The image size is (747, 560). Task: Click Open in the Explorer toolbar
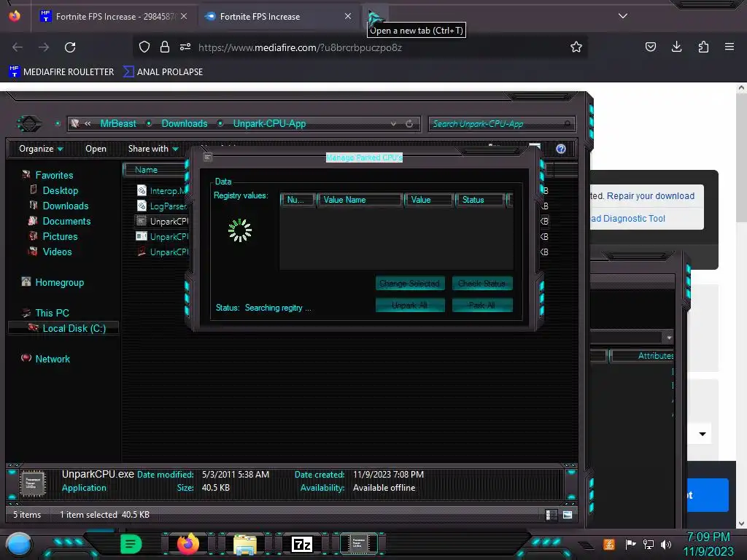click(x=96, y=149)
